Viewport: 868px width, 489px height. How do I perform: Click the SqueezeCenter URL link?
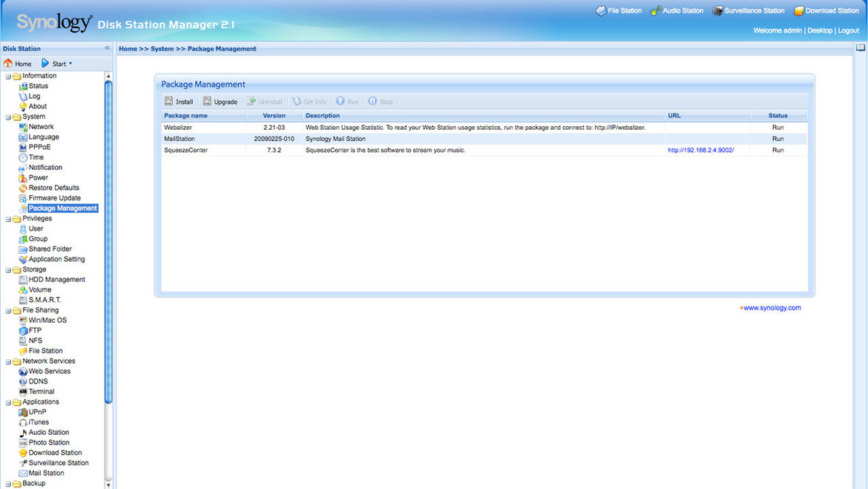[x=701, y=150]
